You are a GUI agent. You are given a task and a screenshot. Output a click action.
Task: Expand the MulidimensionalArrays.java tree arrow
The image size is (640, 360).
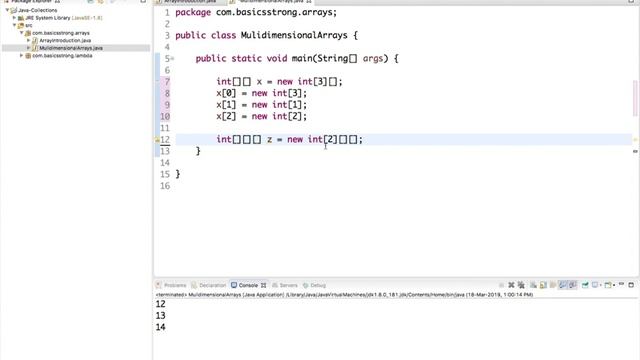tap(29, 48)
